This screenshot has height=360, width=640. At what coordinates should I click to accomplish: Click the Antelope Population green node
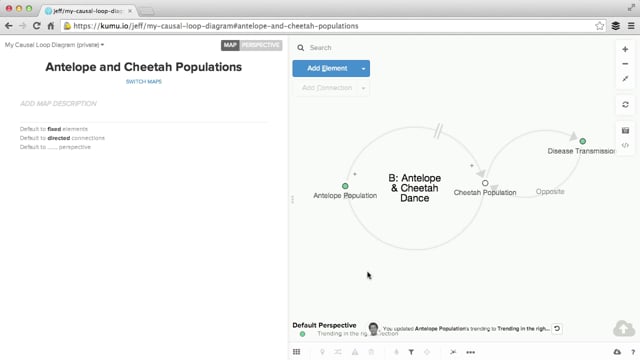point(345,186)
